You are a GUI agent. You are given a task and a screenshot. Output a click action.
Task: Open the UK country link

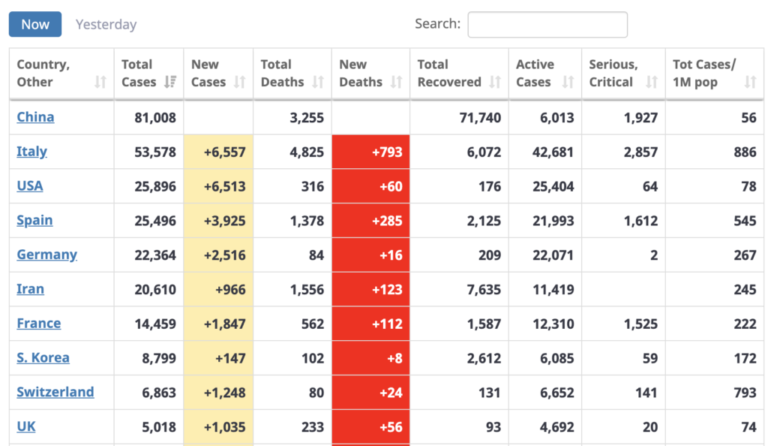(26, 426)
